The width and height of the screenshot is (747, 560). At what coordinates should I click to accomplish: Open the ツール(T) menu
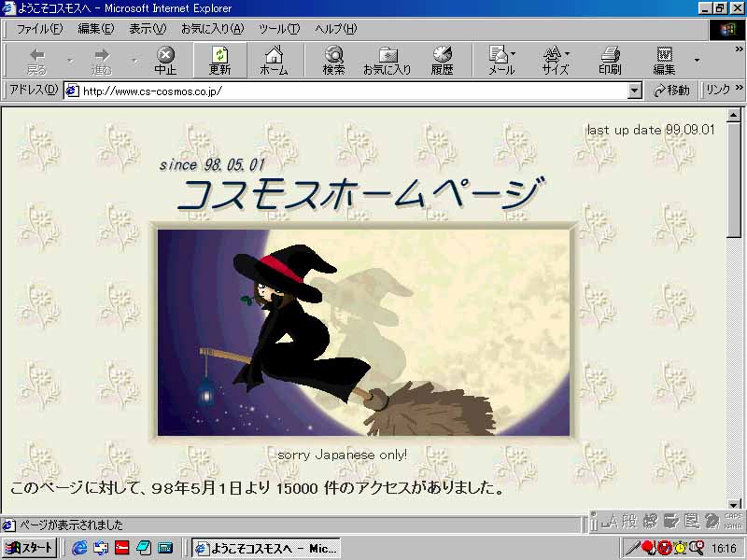click(279, 29)
